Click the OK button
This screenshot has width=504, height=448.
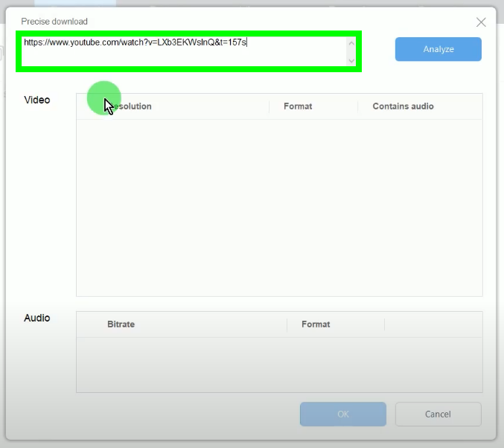point(343,414)
